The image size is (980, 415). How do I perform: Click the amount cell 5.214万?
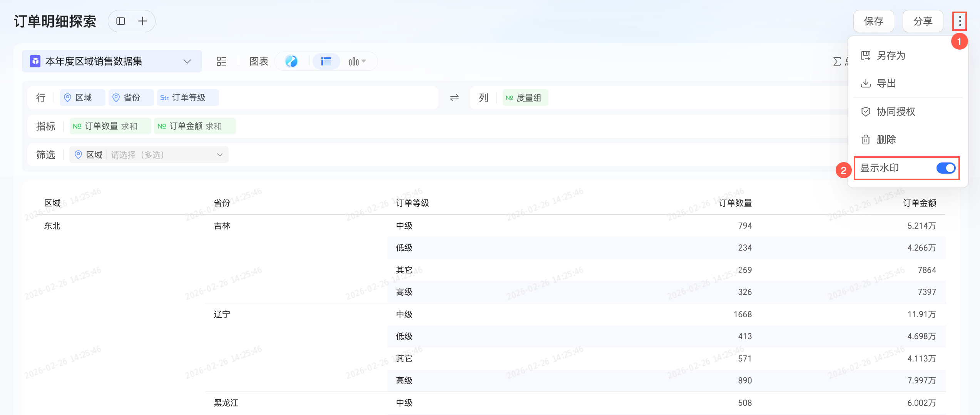coord(921,226)
